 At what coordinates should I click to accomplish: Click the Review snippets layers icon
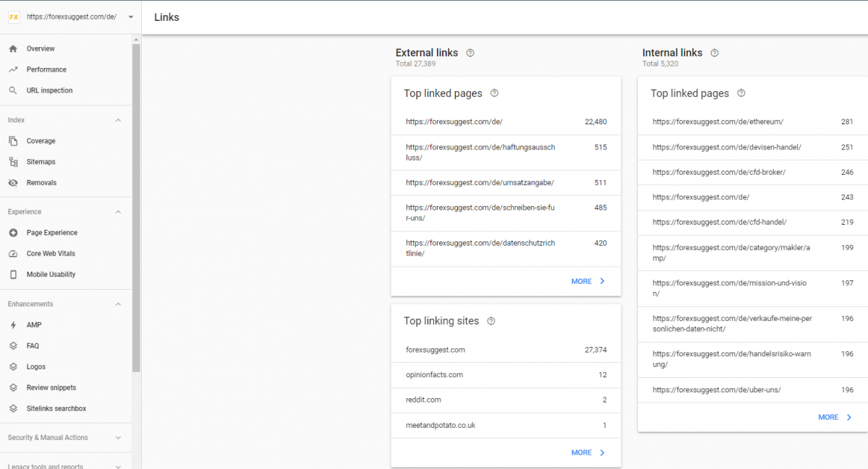pyautogui.click(x=13, y=387)
